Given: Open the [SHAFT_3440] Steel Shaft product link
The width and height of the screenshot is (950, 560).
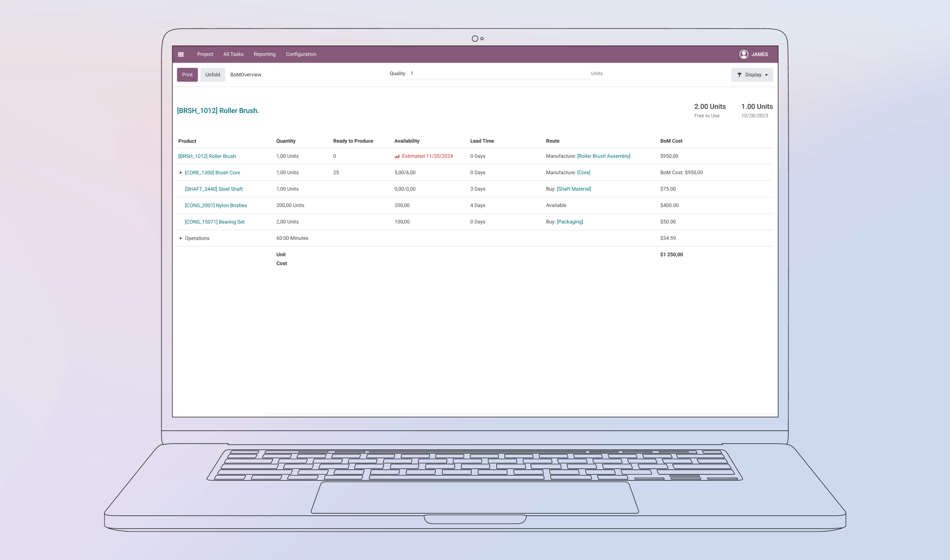Looking at the screenshot, I should pyautogui.click(x=214, y=189).
